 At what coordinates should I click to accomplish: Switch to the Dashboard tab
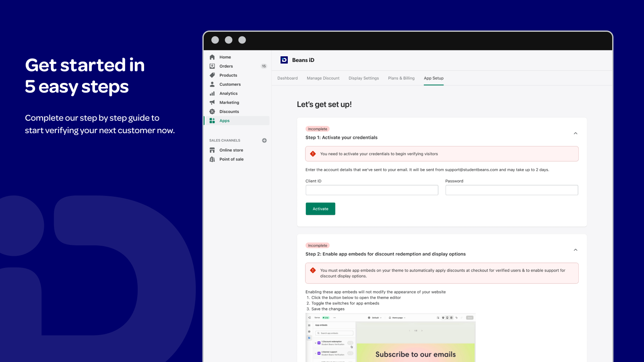pyautogui.click(x=287, y=78)
